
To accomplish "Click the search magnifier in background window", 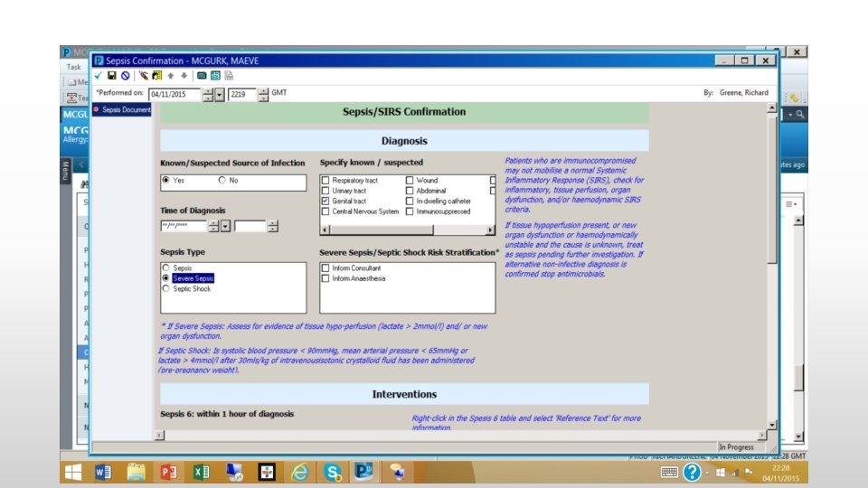I will 800,114.
